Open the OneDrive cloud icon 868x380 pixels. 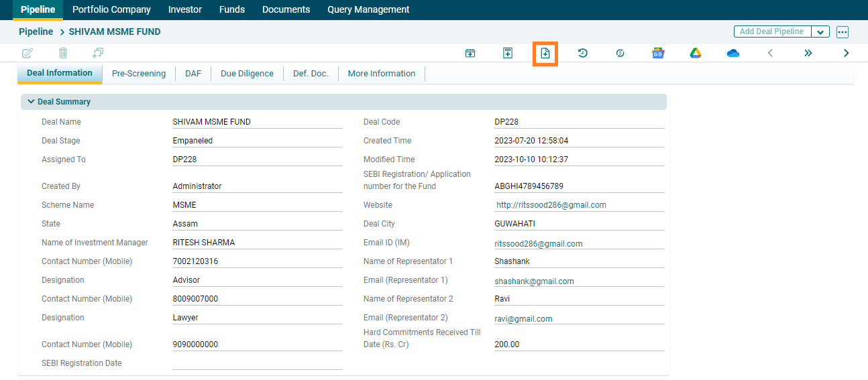733,53
